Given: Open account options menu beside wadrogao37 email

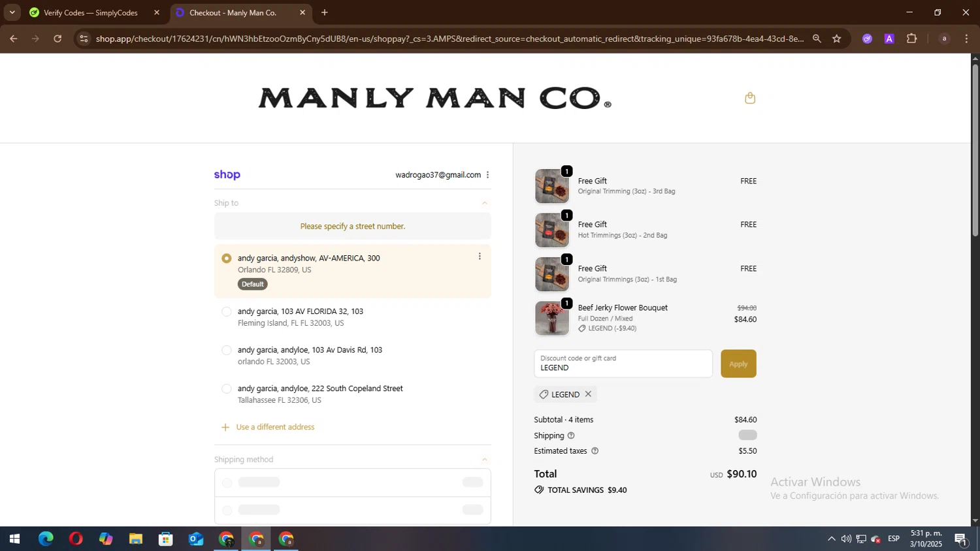Looking at the screenshot, I should click(487, 175).
